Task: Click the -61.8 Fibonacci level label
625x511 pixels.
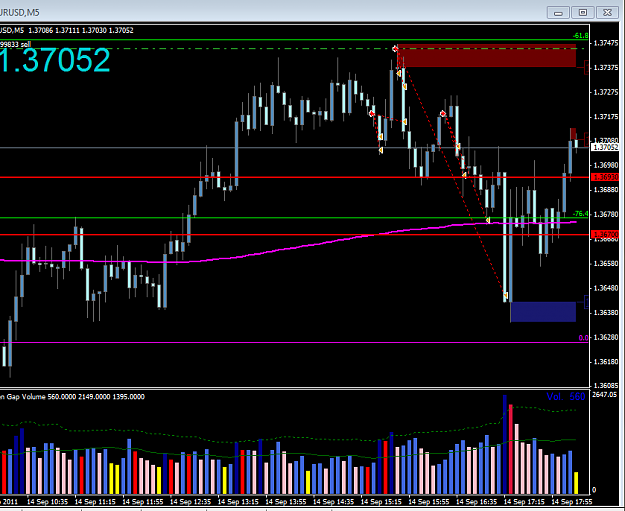Action: pos(580,36)
